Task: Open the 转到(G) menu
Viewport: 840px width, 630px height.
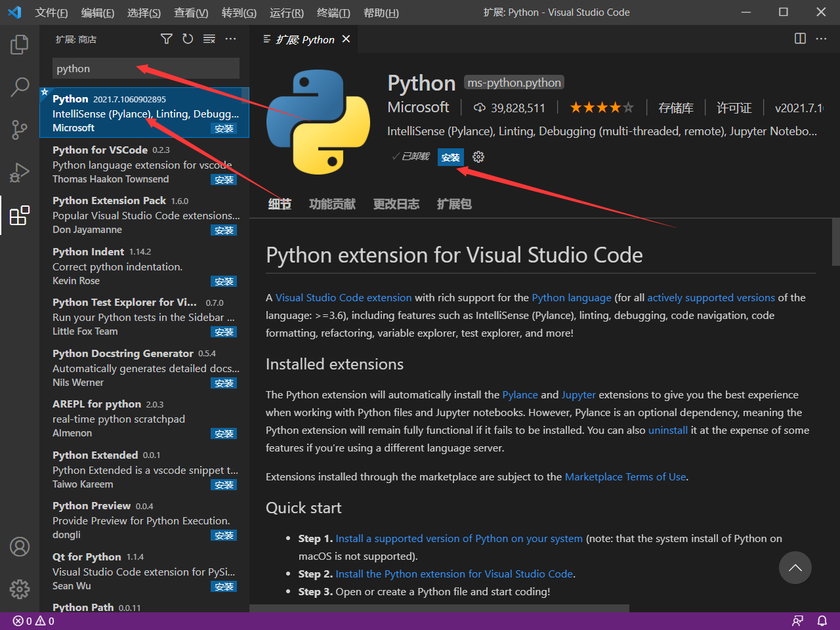Action: click(x=239, y=13)
